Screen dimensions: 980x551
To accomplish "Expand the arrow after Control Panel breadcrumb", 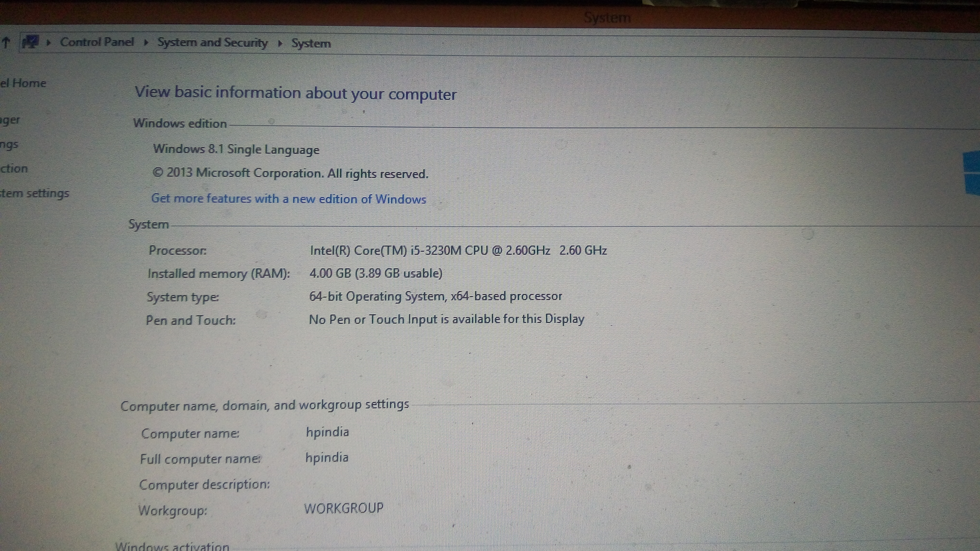I will [x=146, y=43].
